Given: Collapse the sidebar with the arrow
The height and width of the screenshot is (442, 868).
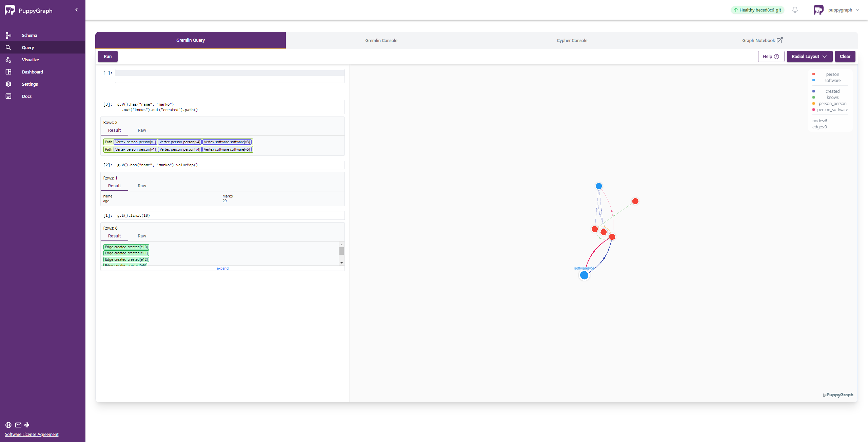Looking at the screenshot, I should click(77, 10).
